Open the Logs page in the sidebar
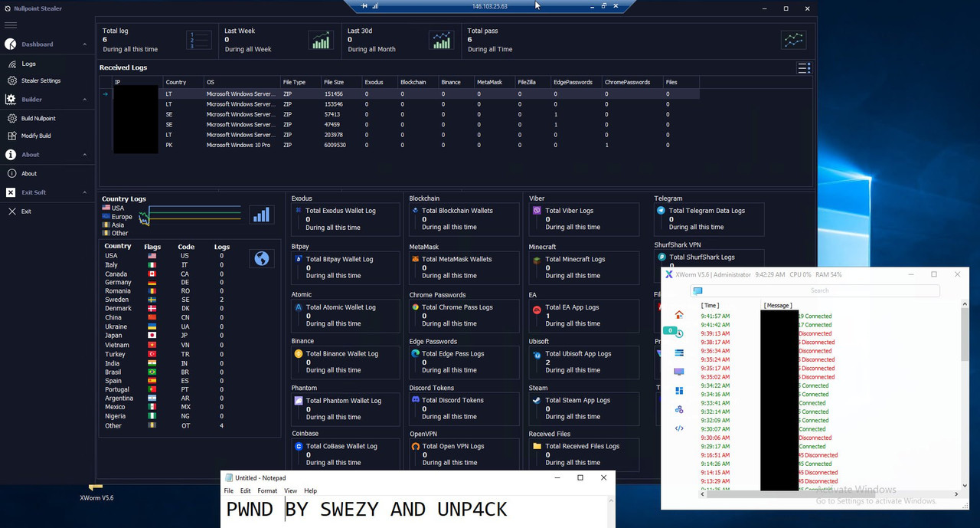980x528 pixels. (x=28, y=64)
